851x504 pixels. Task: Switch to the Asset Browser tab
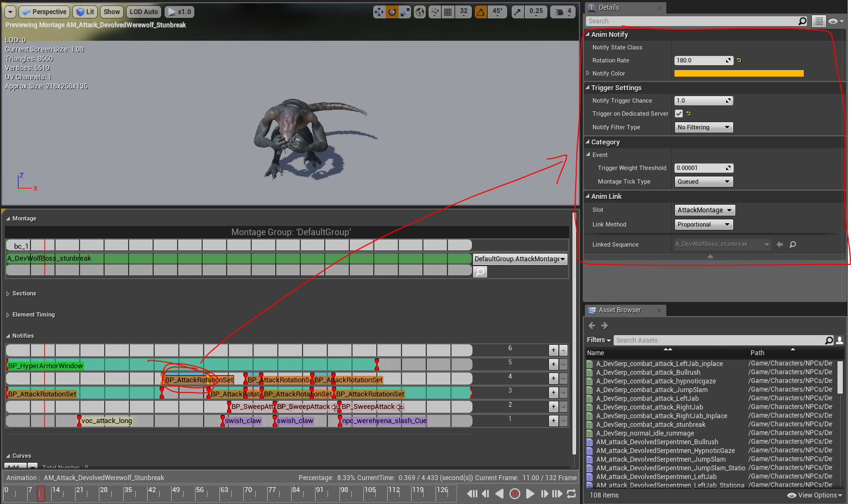(x=620, y=310)
